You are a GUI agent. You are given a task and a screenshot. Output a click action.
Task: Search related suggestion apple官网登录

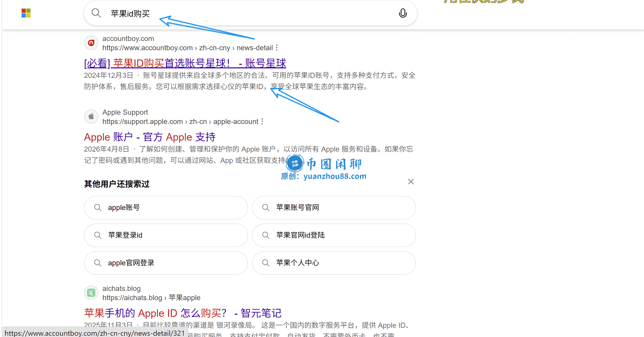166,263
